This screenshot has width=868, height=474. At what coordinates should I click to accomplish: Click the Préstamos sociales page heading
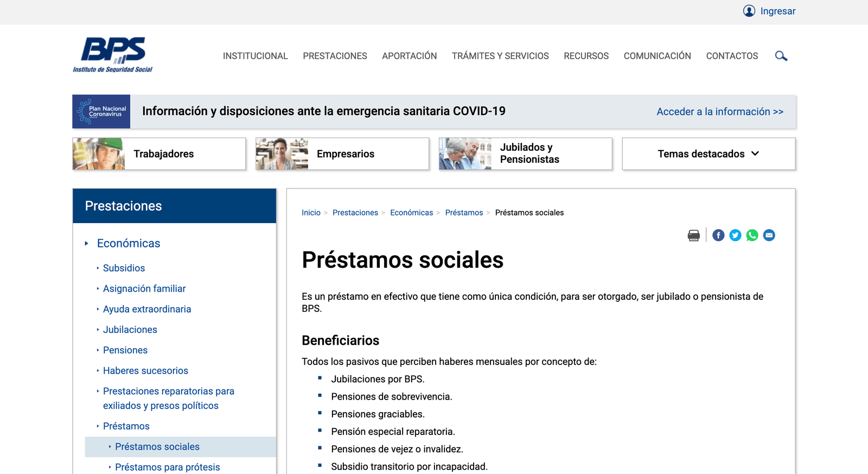pos(403,260)
